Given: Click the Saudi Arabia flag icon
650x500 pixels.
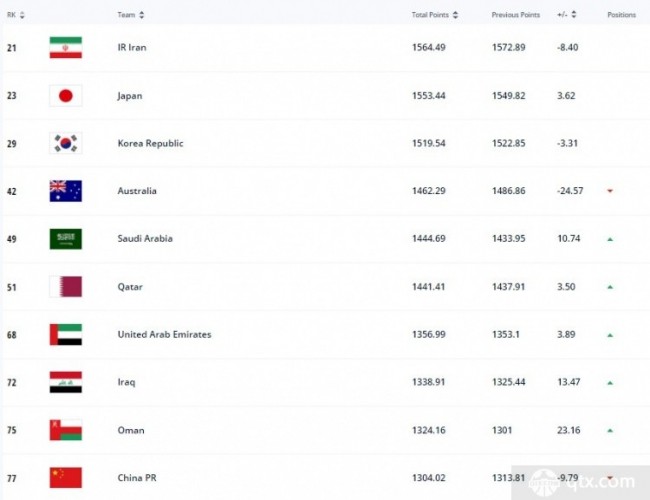Looking at the screenshot, I should click(x=66, y=239).
